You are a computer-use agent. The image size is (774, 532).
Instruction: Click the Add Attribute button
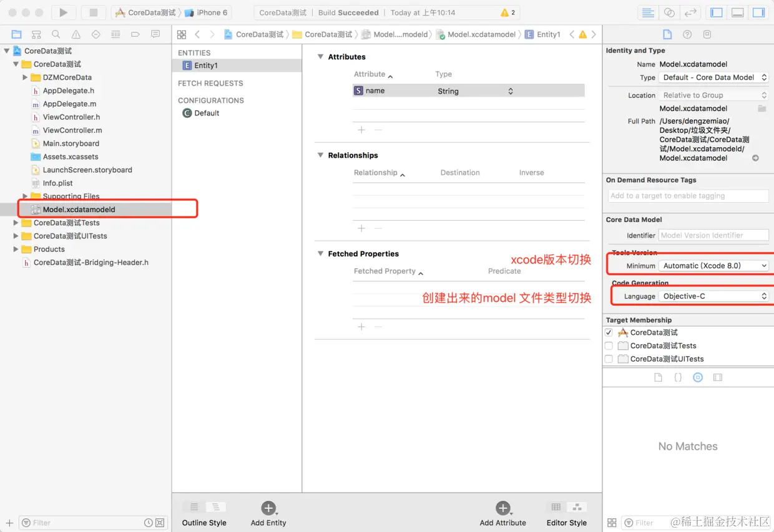[x=503, y=508]
